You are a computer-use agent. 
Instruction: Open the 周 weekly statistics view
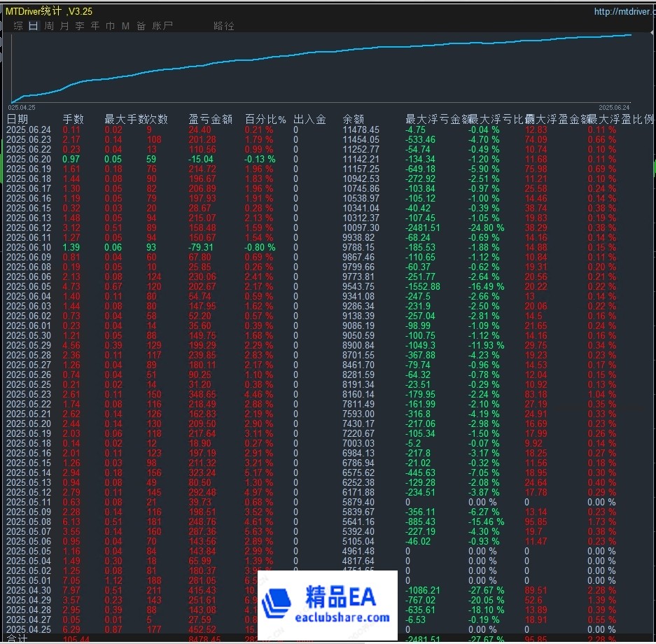(48, 25)
